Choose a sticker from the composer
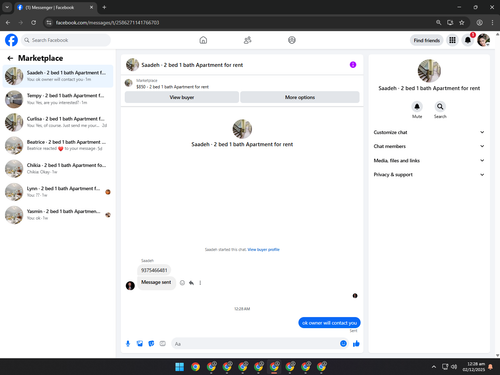Viewport: 500px width, 375px height. (151, 344)
